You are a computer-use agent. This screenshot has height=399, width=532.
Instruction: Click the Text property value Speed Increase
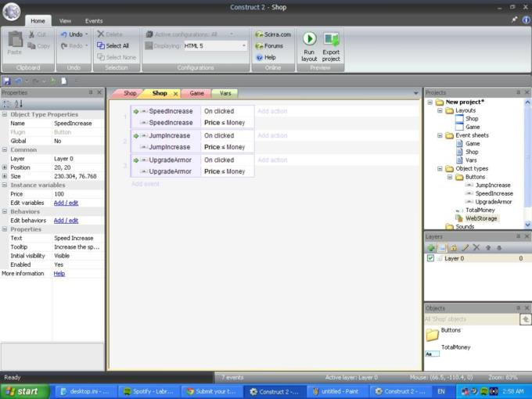pyautogui.click(x=78, y=238)
